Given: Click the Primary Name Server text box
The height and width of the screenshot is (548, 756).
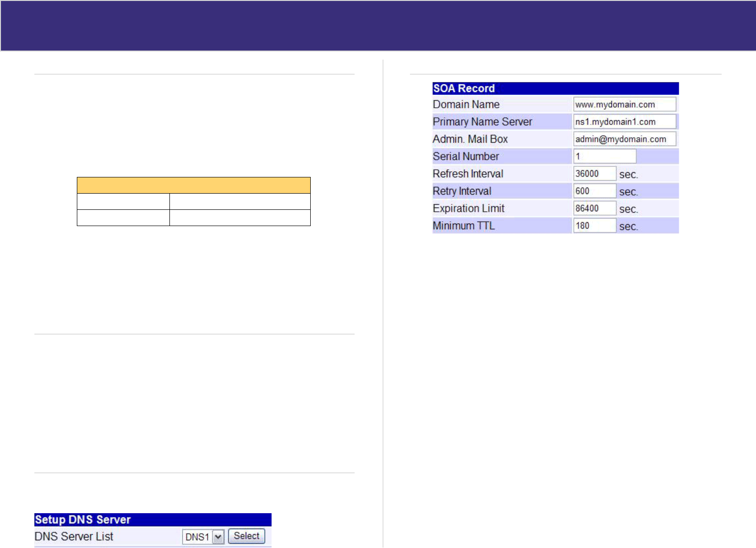Looking at the screenshot, I should [624, 122].
